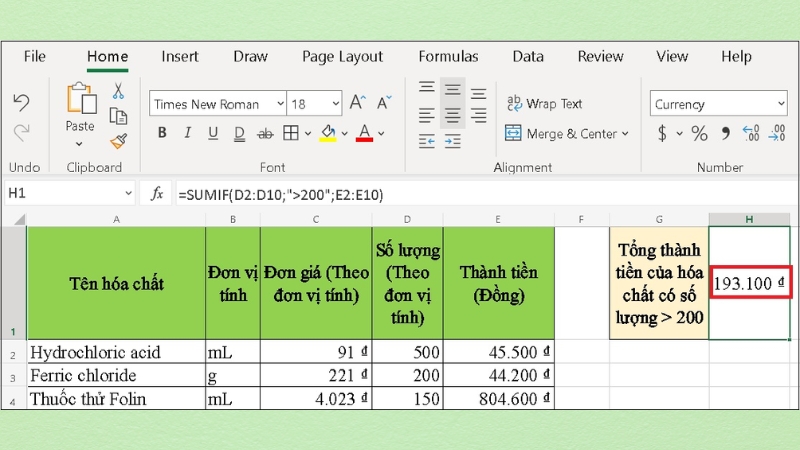Viewport: 800px width, 450px height.
Task: Click the Cut scissors icon
Action: [x=118, y=91]
